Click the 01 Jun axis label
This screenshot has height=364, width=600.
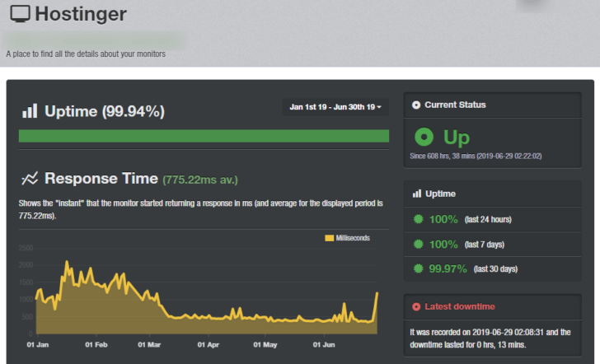click(x=324, y=345)
